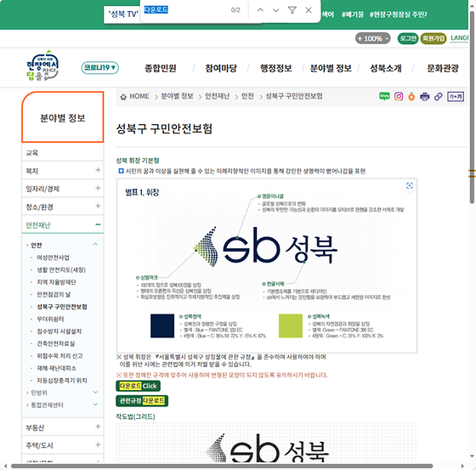Image resolution: width=476 pixels, height=470 pixels.
Task: Click image search lens icon on emblem
Action: (x=409, y=185)
